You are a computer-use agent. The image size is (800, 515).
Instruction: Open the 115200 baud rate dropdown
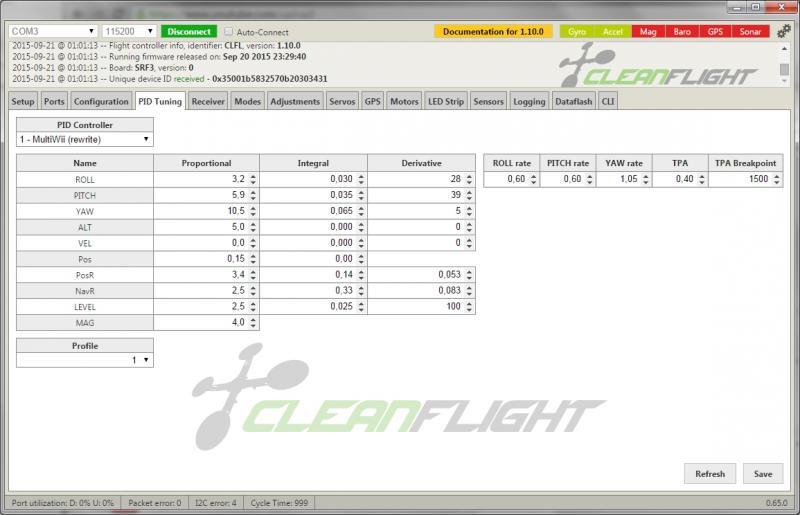(x=130, y=31)
